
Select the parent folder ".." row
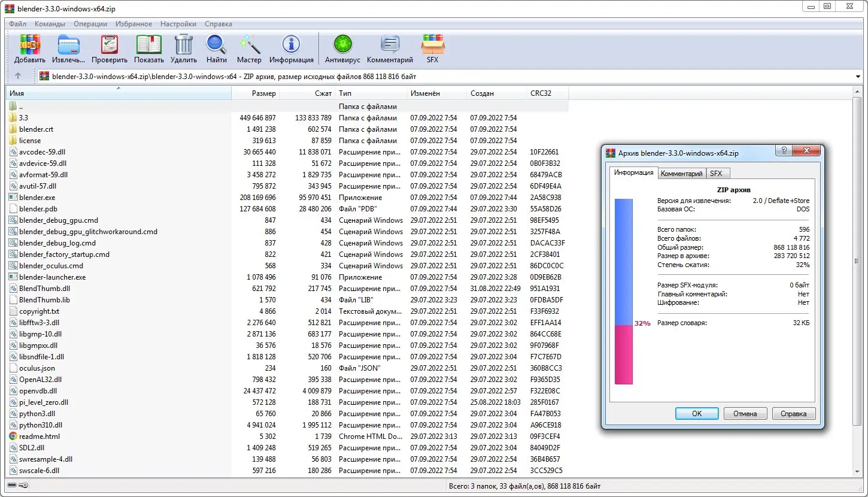tap(287, 107)
